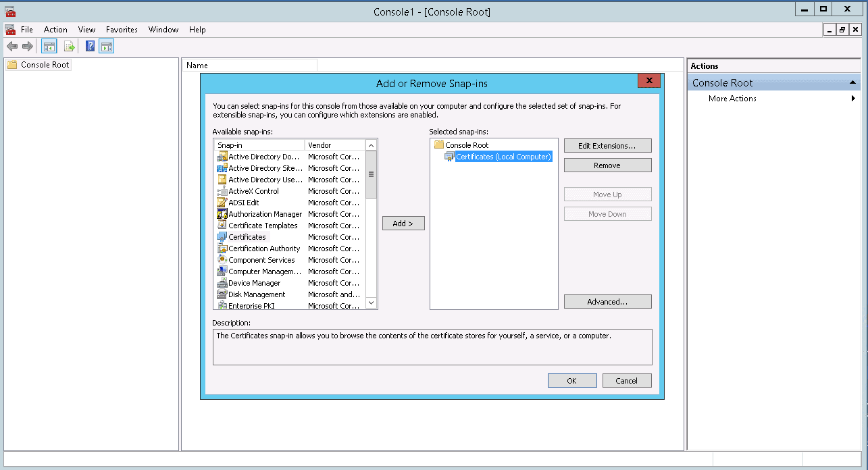868x470 pixels.
Task: Select Console Root in the left tree pane
Action: pyautogui.click(x=45, y=65)
